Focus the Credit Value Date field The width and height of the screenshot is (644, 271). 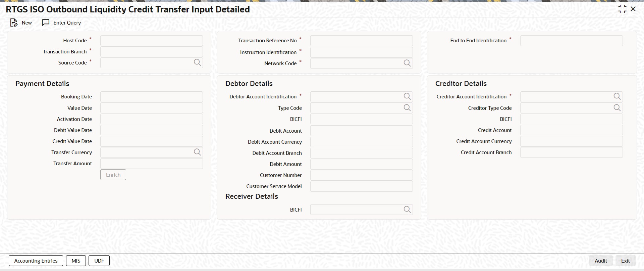152,141
